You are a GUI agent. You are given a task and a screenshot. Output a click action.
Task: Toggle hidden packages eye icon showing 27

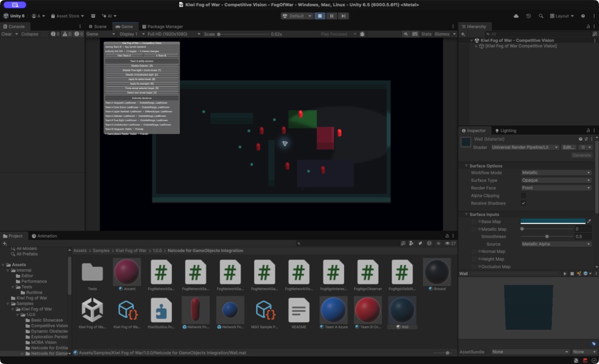450,243
